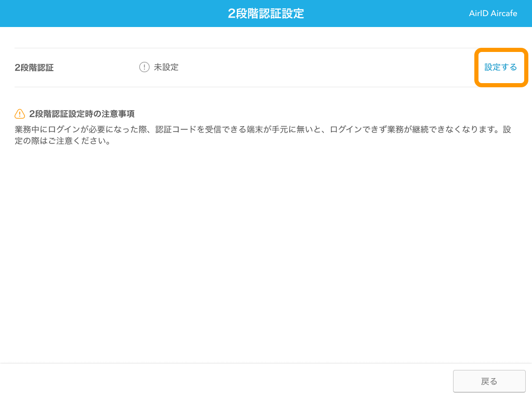Click the 設定する link to set up verification
The image size is (532, 399).
500,67
